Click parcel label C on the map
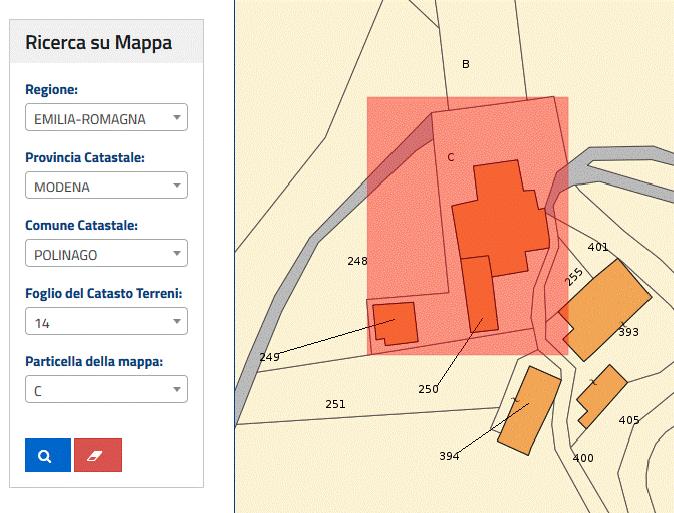674x513 pixels. pyautogui.click(x=450, y=157)
